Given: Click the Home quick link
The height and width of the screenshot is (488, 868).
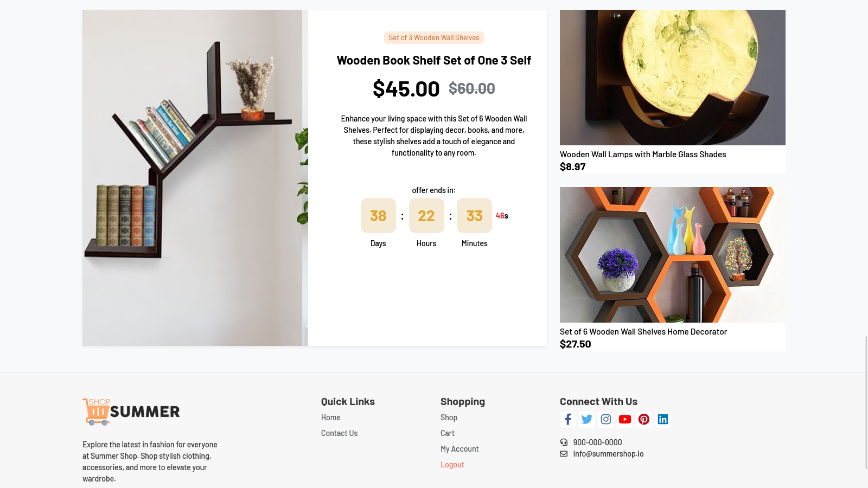Looking at the screenshot, I should tap(330, 418).
